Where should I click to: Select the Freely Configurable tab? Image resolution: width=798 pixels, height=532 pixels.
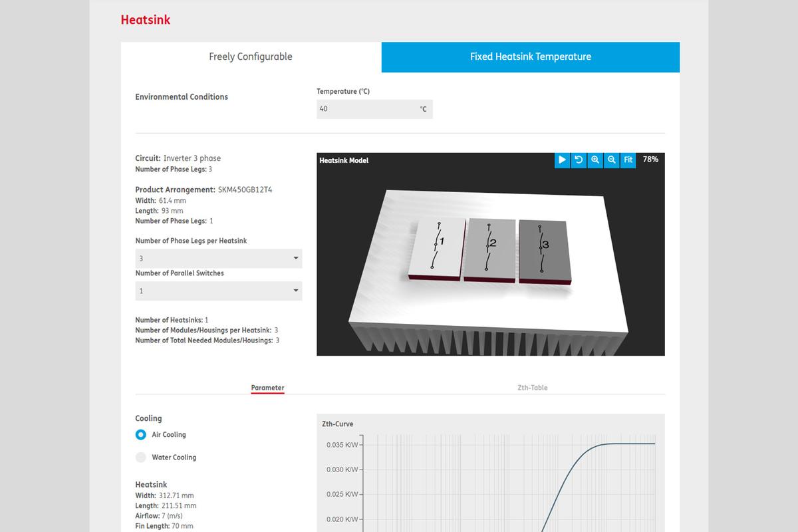[251, 57]
